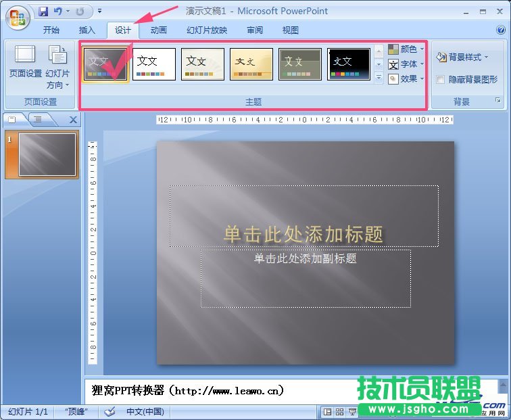The height and width of the screenshot is (420, 511).
Task: Open 页面设置 page setup dialog
Action: click(26, 62)
